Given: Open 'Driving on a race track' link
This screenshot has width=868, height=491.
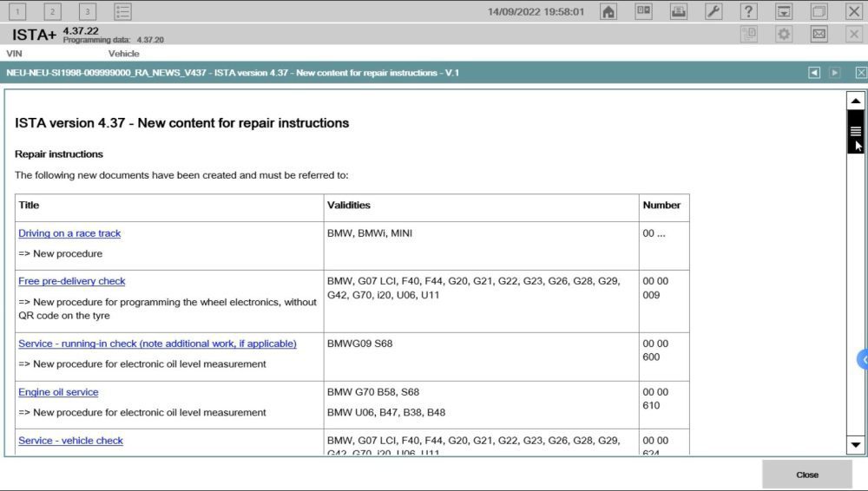Looking at the screenshot, I should (x=69, y=233).
